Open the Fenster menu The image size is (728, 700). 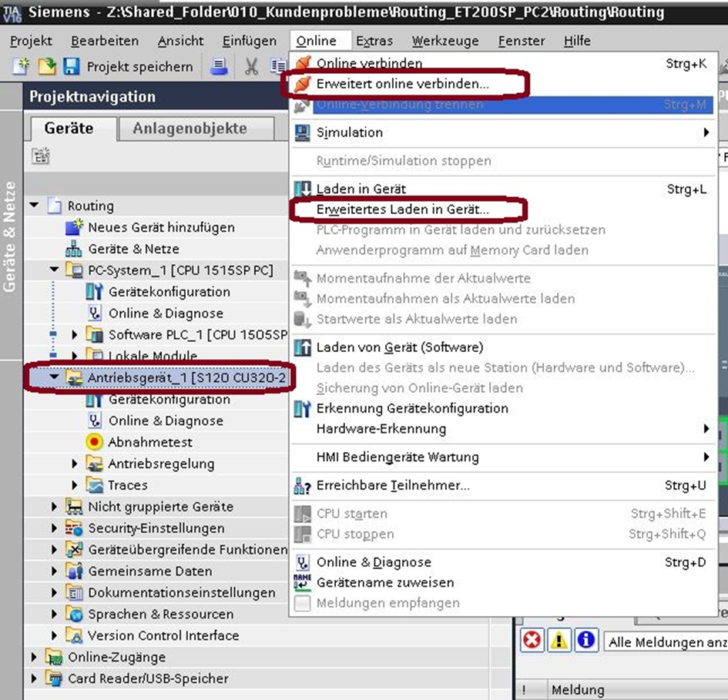522,41
